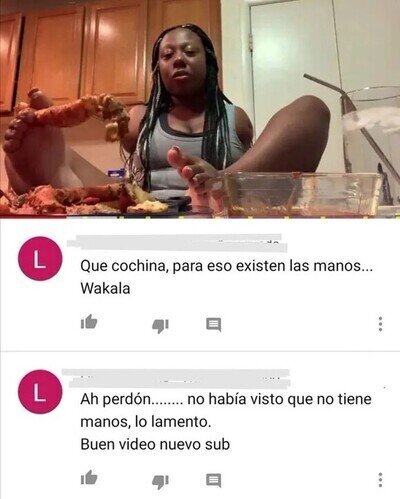Open replies on the "Que cochina" comment
Image resolution: width=400 pixels, height=499 pixels.
coord(214,324)
